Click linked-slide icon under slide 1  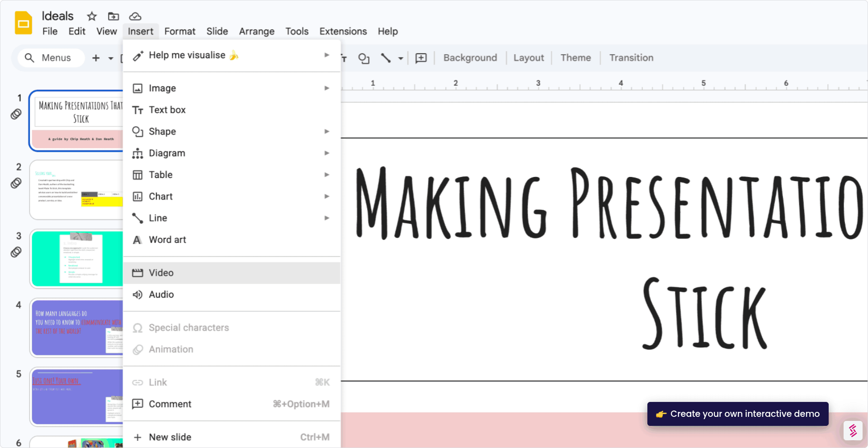[16, 114]
